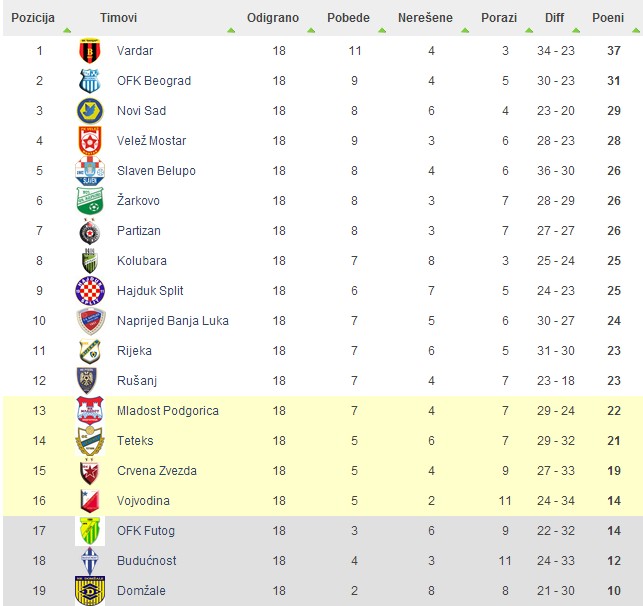Image resolution: width=643 pixels, height=606 pixels.
Task: Click the Hajduk Split checkered crest
Action: click(x=90, y=291)
